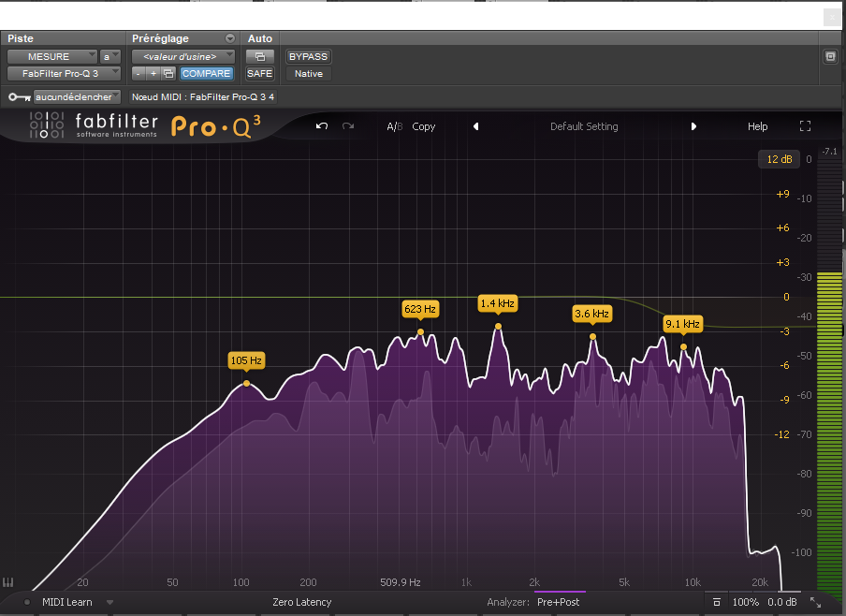The width and height of the screenshot is (846, 616).
Task: Click the 1.4 kHz peak label
Action: 498,303
